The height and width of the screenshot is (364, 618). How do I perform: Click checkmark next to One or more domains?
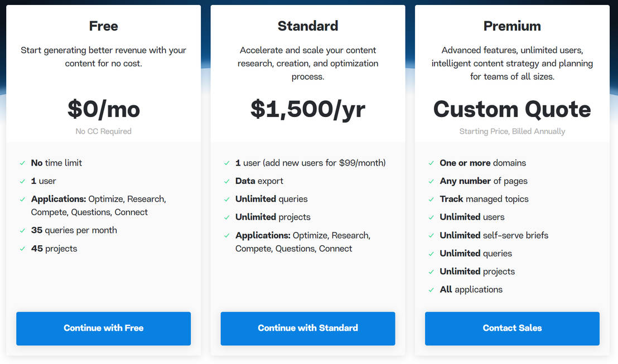point(431,163)
